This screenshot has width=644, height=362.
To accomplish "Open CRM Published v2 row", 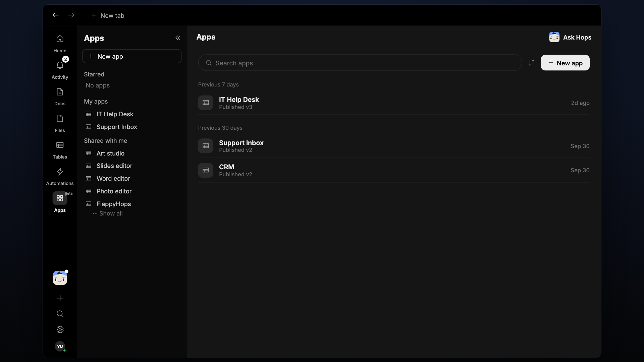I will point(394,170).
